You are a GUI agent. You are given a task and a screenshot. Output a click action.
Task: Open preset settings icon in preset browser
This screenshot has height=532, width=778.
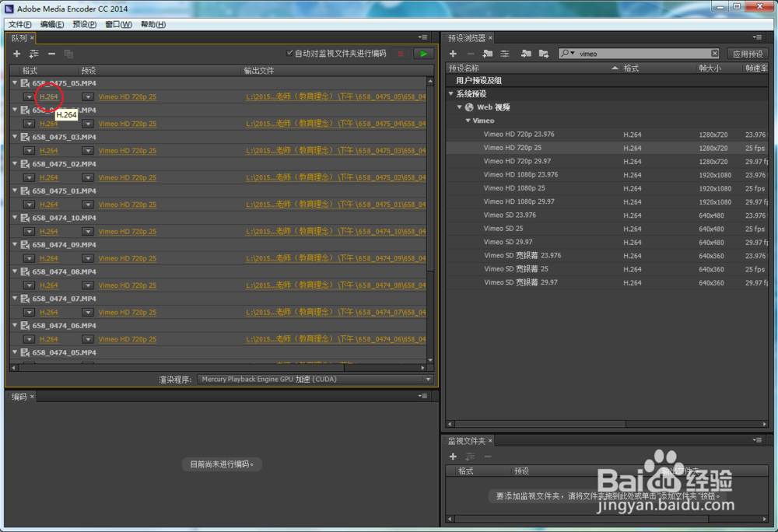click(x=505, y=54)
